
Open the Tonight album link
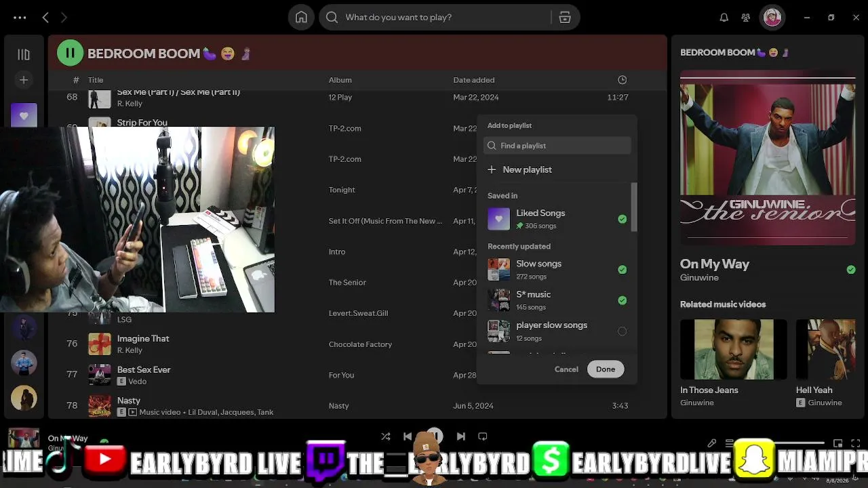tap(342, 190)
